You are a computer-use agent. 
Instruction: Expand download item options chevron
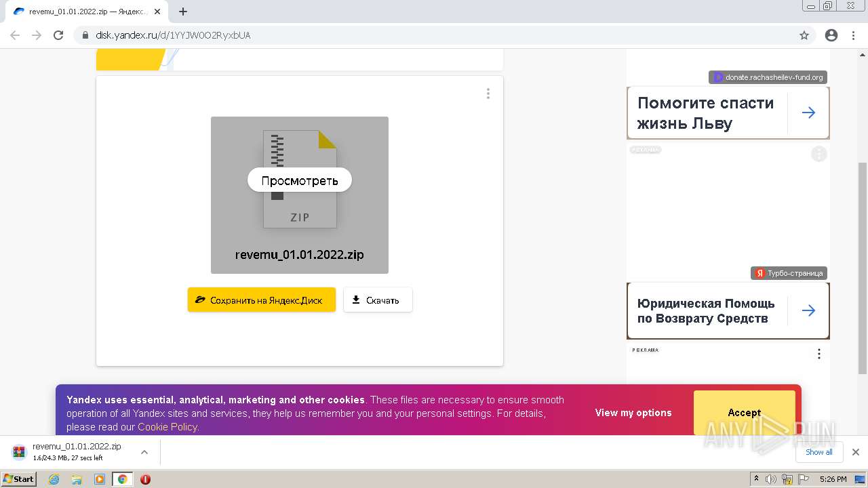[x=144, y=452]
